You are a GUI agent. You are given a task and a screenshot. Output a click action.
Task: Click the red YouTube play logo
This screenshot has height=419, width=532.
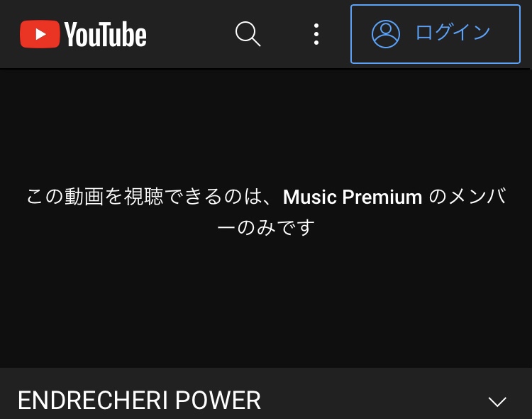point(40,34)
